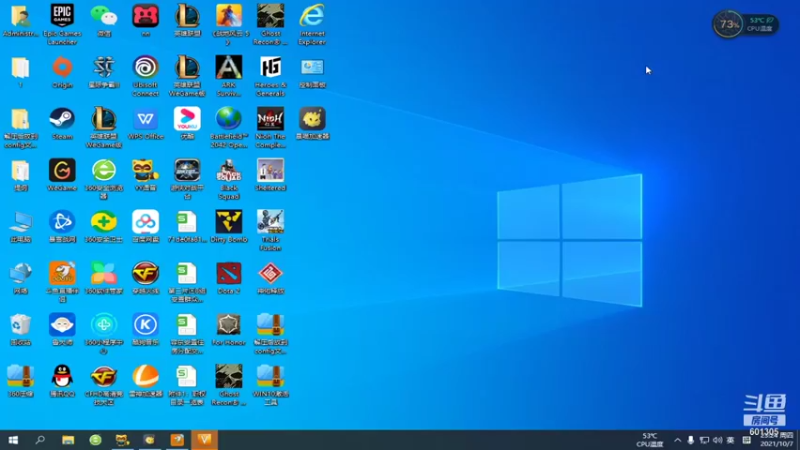Open This PC (此电脑) desktop icon
This screenshot has height=450, width=800.
pyautogui.click(x=20, y=227)
